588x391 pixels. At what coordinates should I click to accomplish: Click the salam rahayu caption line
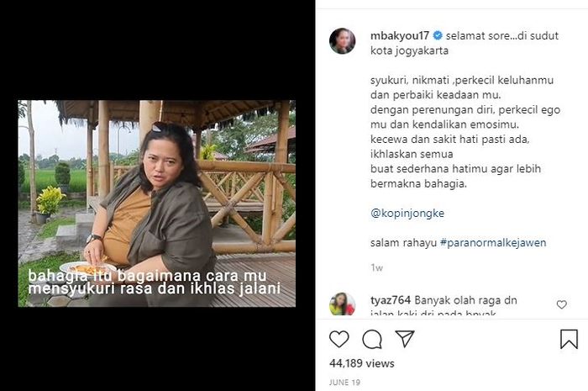tap(459, 242)
